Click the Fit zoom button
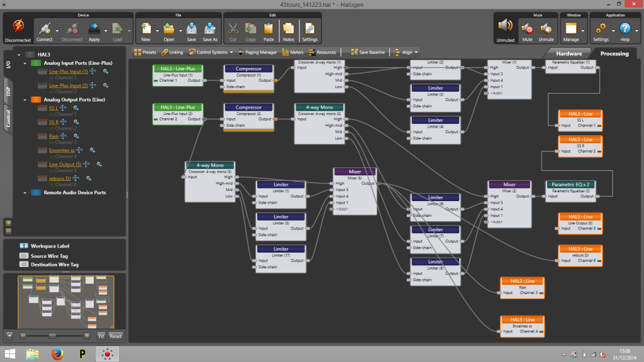Viewport: 644px width, 362px height. pyautogui.click(x=101, y=336)
